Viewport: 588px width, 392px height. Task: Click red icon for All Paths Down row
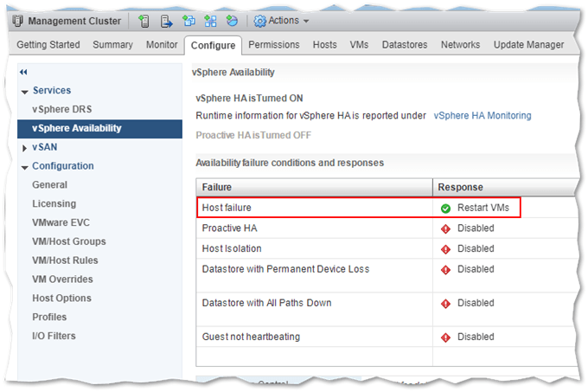click(x=445, y=304)
